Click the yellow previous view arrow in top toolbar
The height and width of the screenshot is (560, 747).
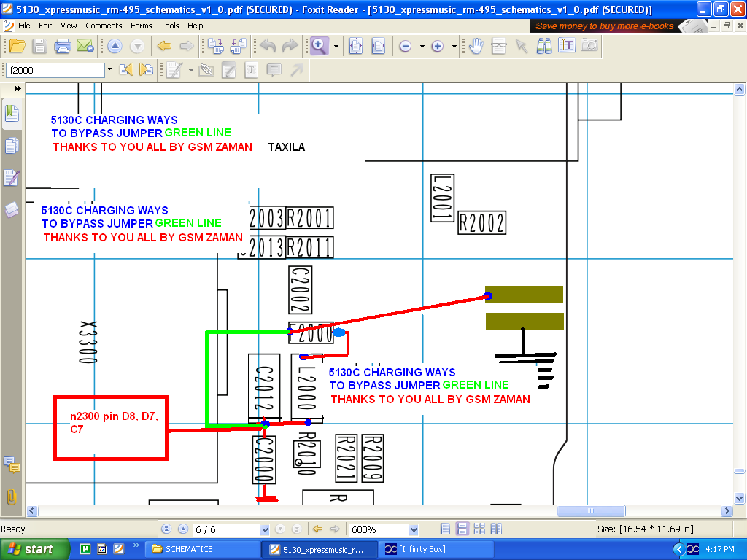tap(164, 46)
